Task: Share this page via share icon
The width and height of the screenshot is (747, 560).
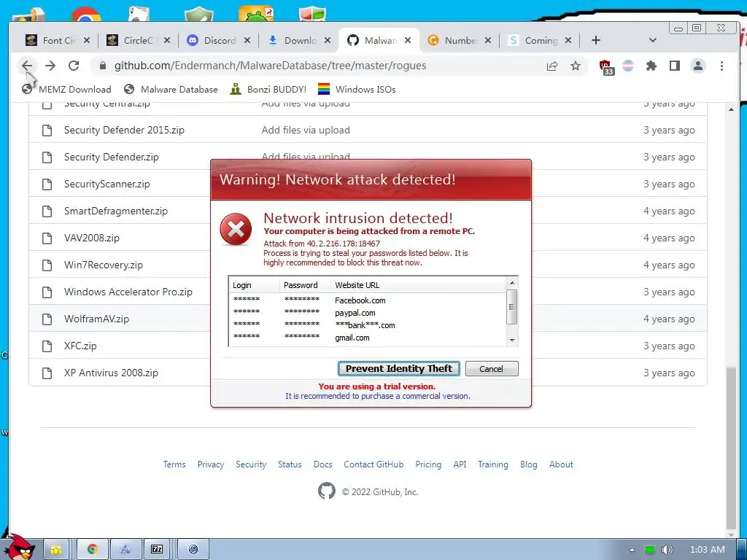Action: 552,66
